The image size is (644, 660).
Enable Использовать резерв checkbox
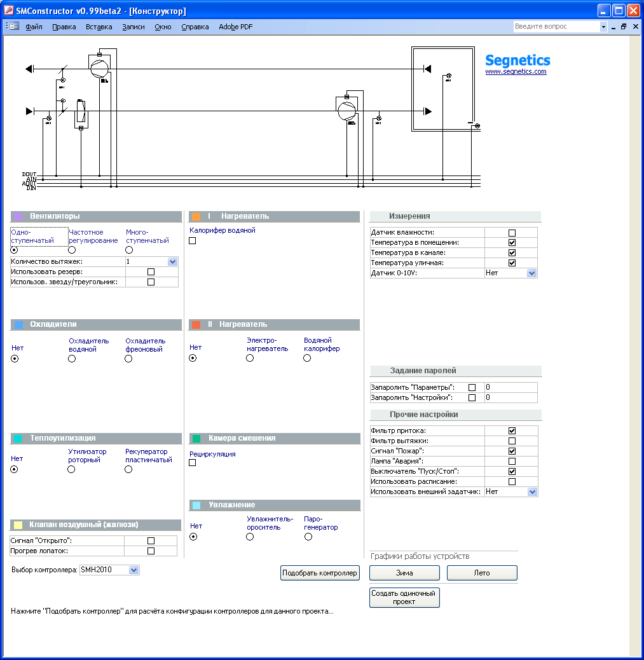[151, 272]
